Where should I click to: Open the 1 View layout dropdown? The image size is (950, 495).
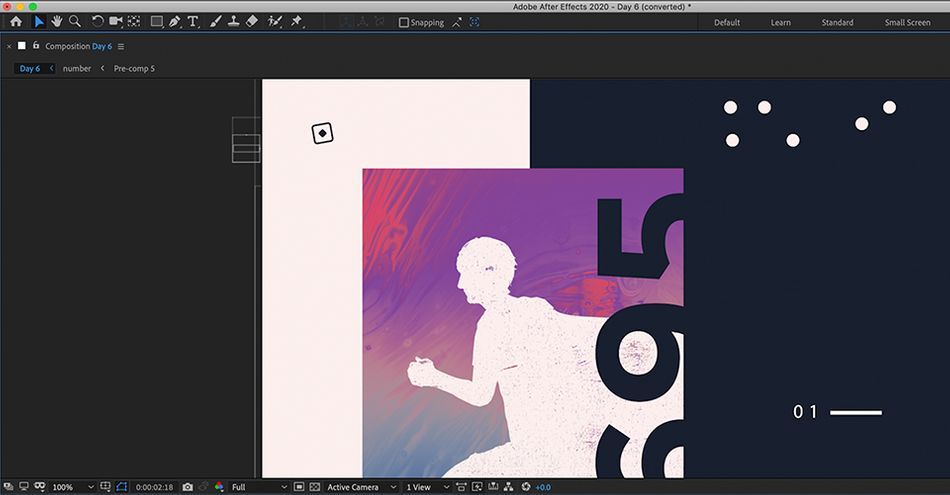tap(428, 487)
